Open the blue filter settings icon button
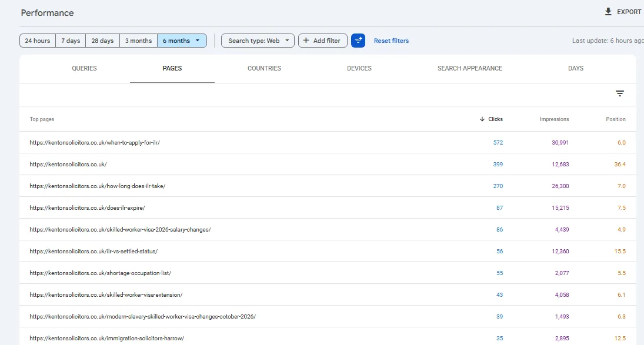This screenshot has height=345, width=644. click(x=358, y=41)
